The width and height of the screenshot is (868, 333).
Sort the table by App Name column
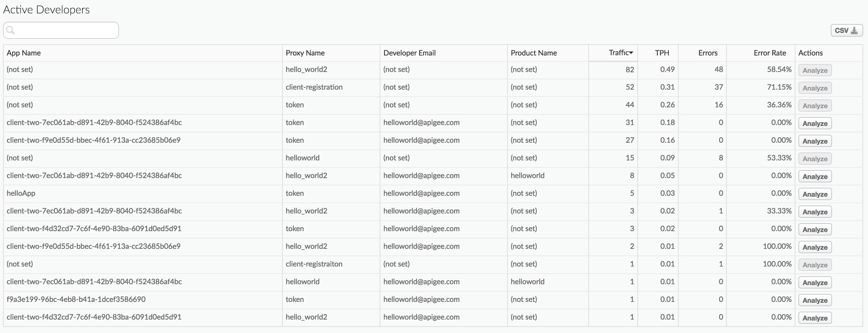23,52
